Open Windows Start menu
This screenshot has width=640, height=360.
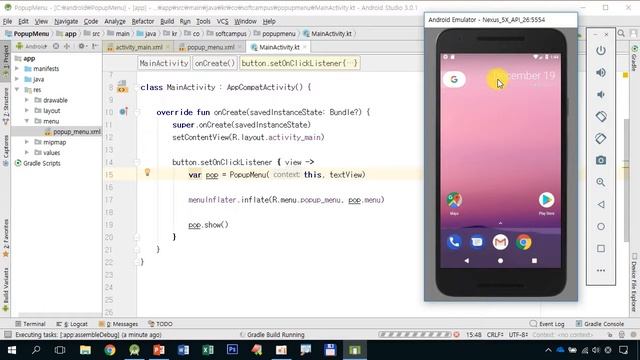(x=11, y=350)
